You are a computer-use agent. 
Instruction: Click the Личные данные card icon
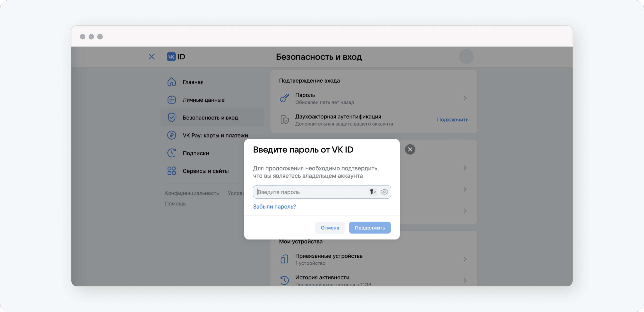point(171,100)
